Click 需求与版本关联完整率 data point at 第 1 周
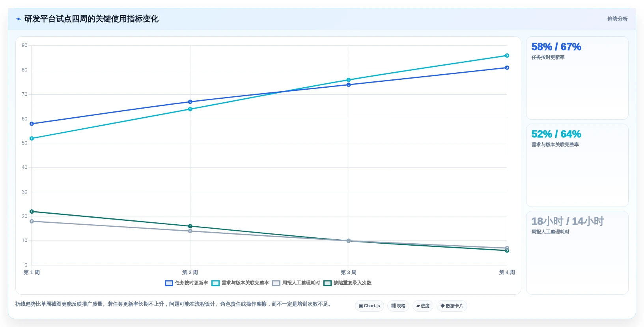 click(32, 139)
